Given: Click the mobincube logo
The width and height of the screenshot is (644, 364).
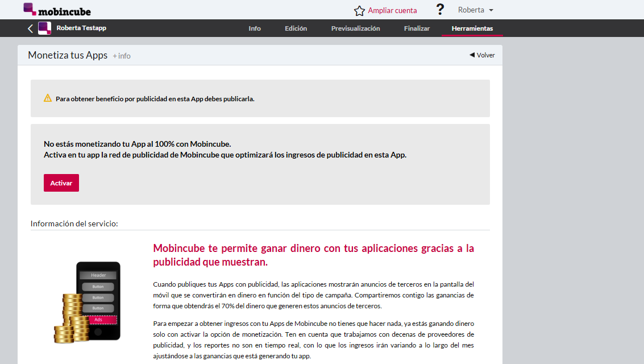Looking at the screenshot, I should [57, 10].
